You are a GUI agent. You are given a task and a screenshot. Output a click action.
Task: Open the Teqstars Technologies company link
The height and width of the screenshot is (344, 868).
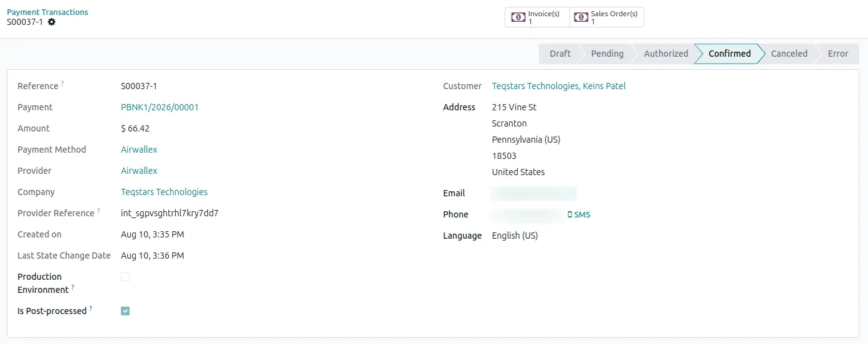164,192
